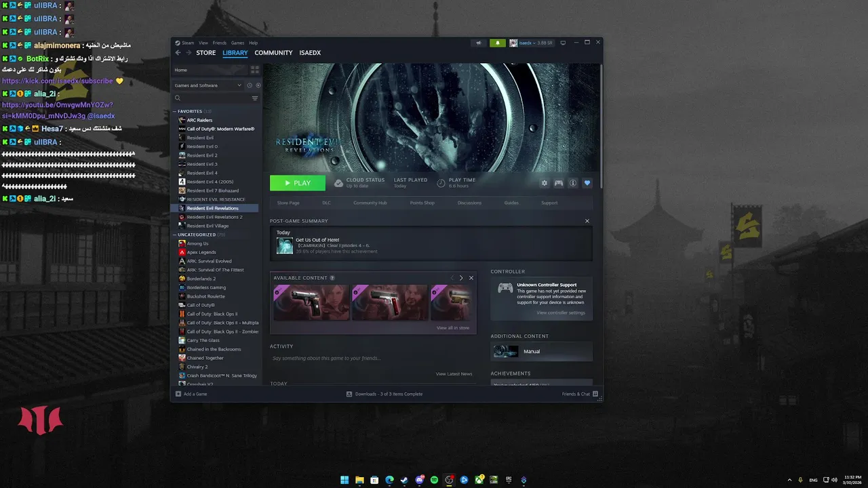Switch library to grid collections view
Image resolution: width=868 pixels, height=488 pixels.
click(255, 70)
